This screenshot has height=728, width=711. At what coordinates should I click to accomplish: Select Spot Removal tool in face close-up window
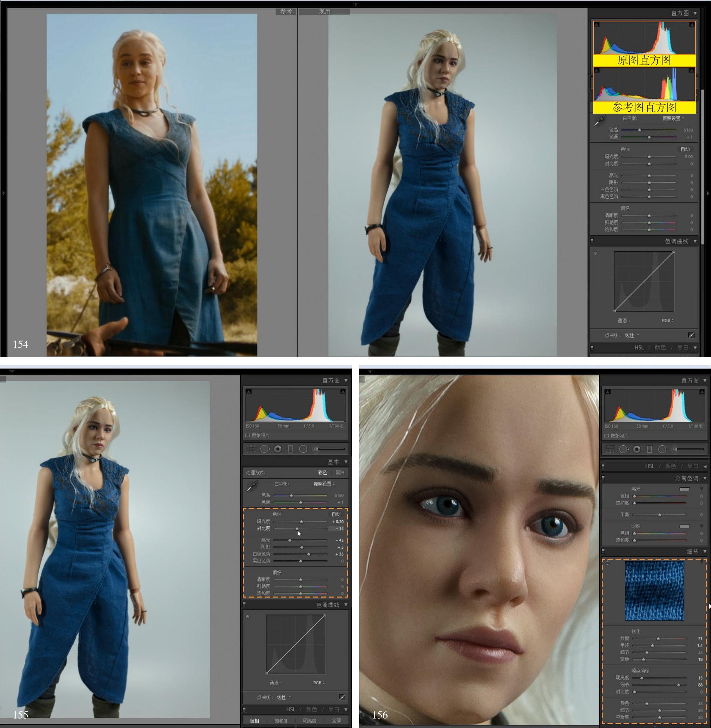pyautogui.click(x=623, y=449)
